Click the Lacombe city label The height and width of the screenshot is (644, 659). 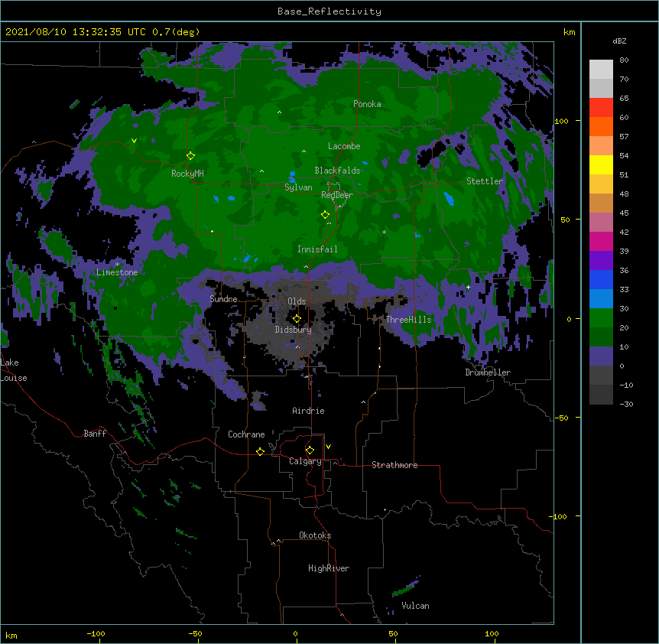pyautogui.click(x=344, y=146)
